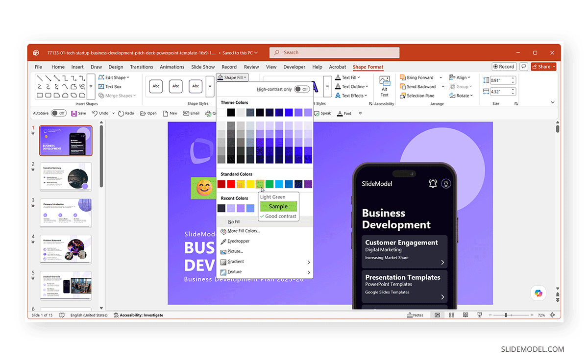Switch to the Transitions tab
The image size is (588, 364).
(142, 67)
